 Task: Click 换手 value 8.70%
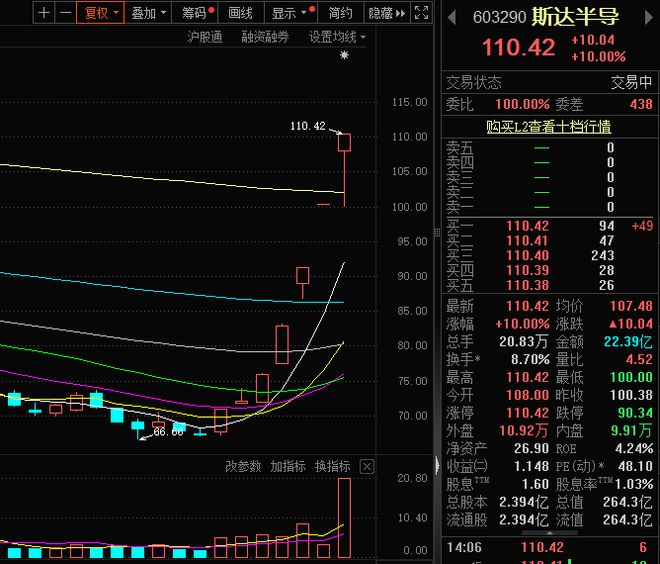[530, 359]
